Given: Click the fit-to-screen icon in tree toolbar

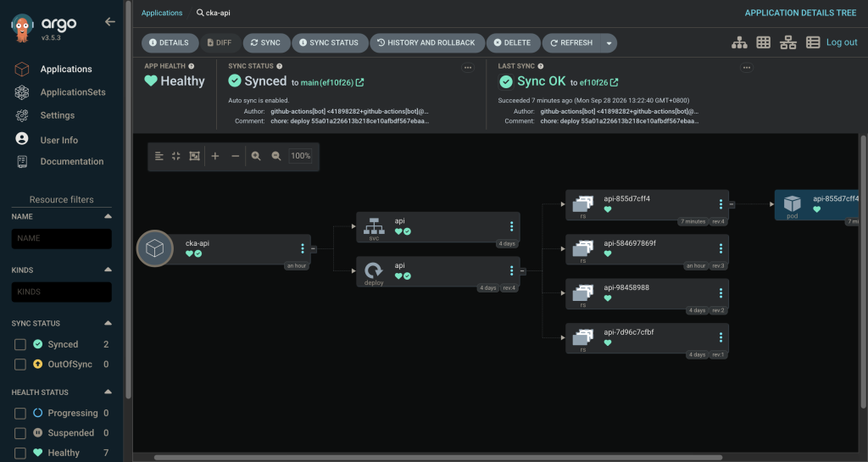Looking at the screenshot, I should coord(194,156).
